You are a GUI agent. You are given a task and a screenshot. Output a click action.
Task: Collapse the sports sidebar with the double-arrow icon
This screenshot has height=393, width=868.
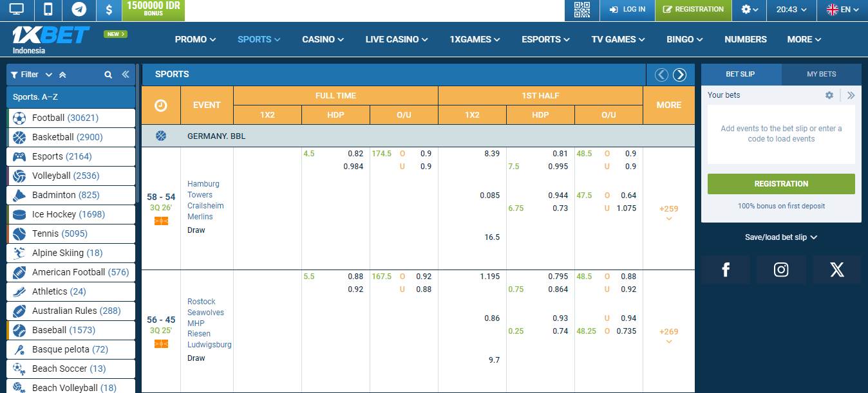click(126, 75)
